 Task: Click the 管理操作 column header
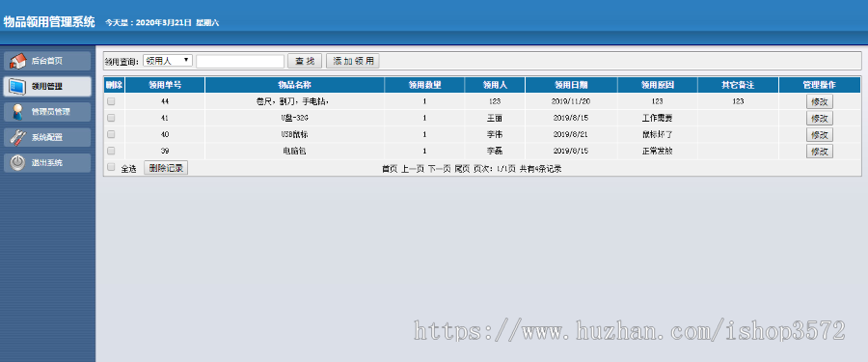(819, 85)
